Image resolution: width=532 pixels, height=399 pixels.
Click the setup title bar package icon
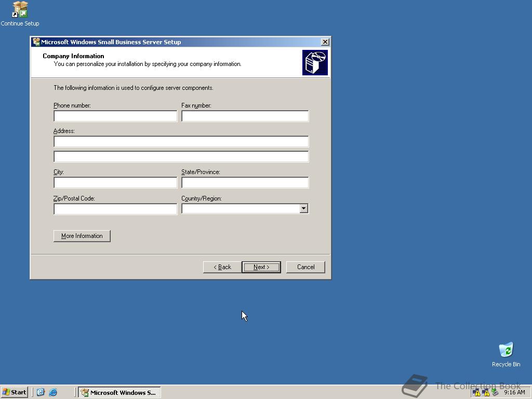[36, 42]
